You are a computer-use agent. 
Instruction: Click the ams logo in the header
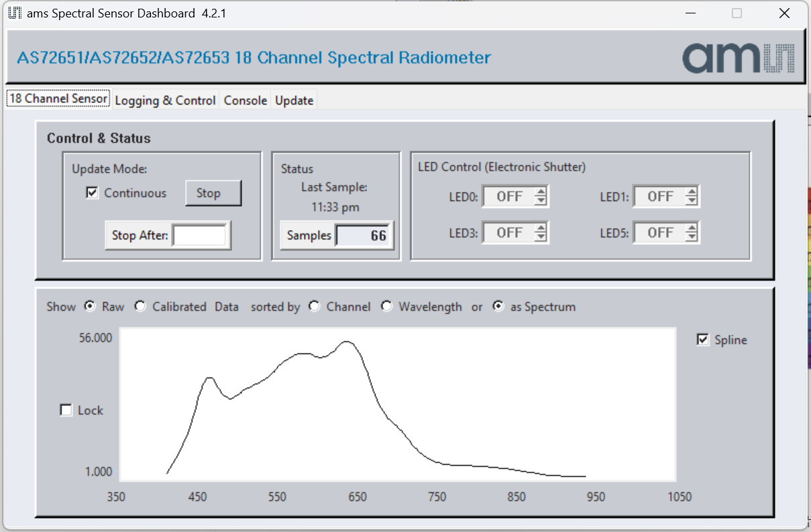(739, 58)
